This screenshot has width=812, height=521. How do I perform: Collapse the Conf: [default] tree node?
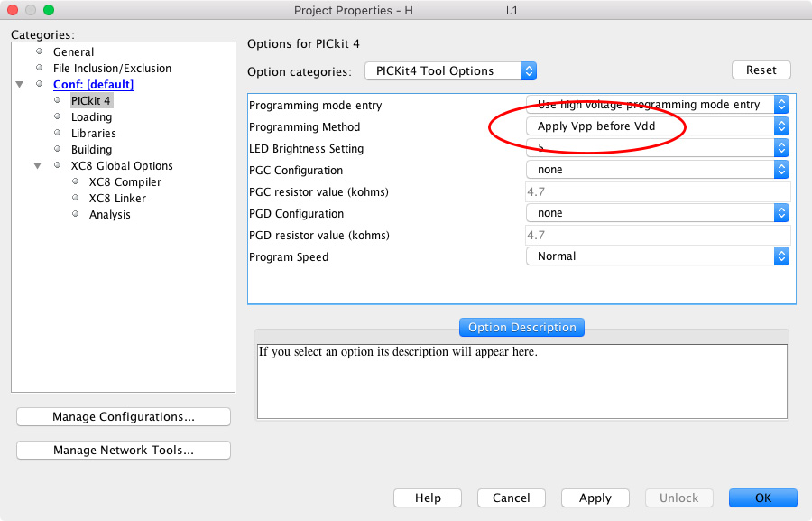point(20,84)
